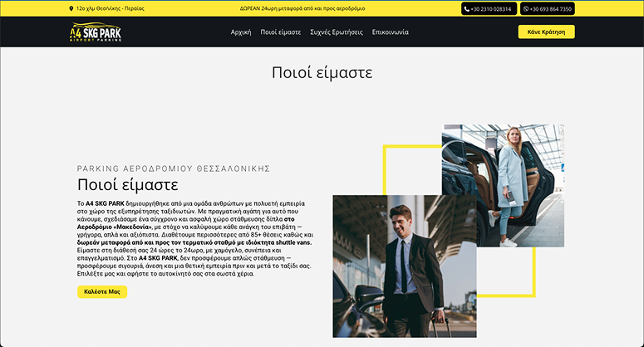This screenshot has width=644, height=347.
Task: Click the A4 SKG PARK logo
Action: click(x=96, y=32)
